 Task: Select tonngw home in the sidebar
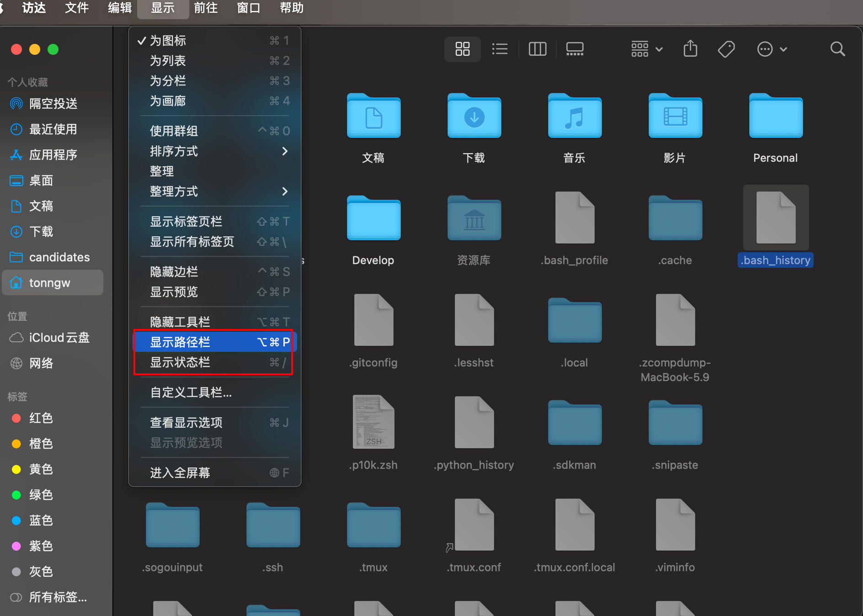tap(53, 283)
